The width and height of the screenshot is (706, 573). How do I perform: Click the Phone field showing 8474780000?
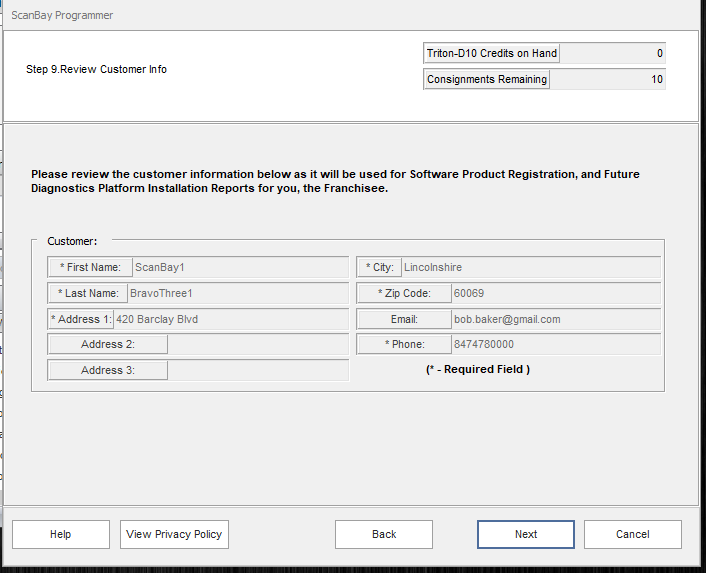tap(554, 344)
